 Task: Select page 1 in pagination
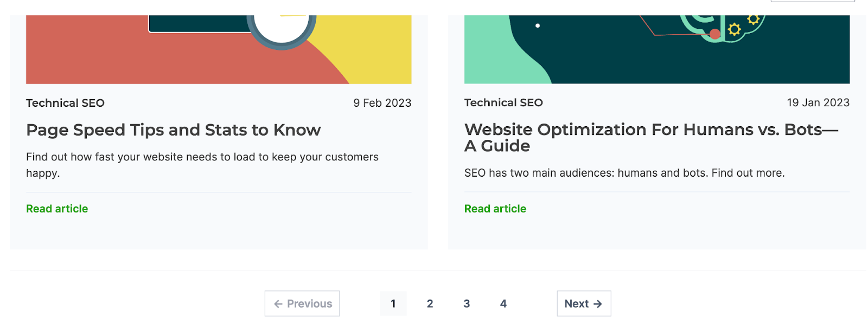(x=393, y=304)
